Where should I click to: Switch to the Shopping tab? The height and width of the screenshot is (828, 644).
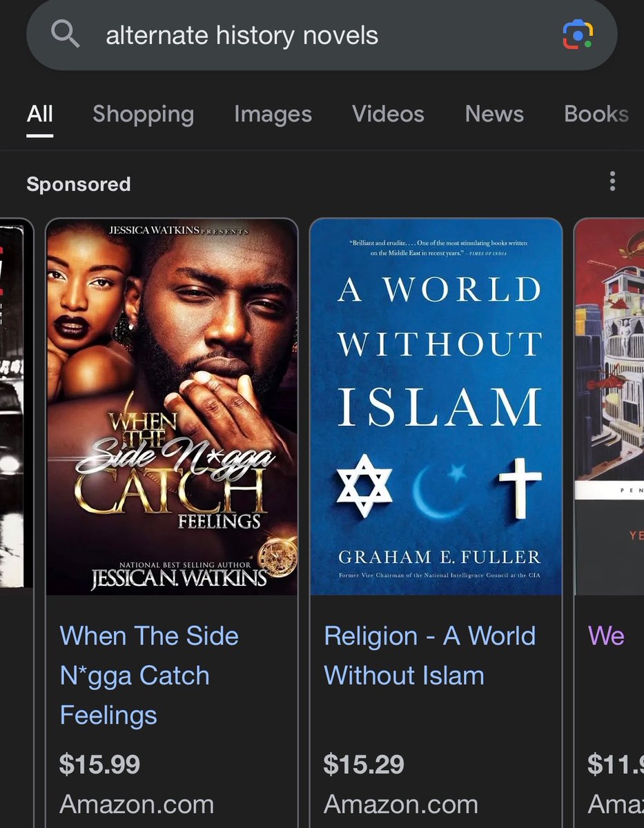click(x=144, y=115)
